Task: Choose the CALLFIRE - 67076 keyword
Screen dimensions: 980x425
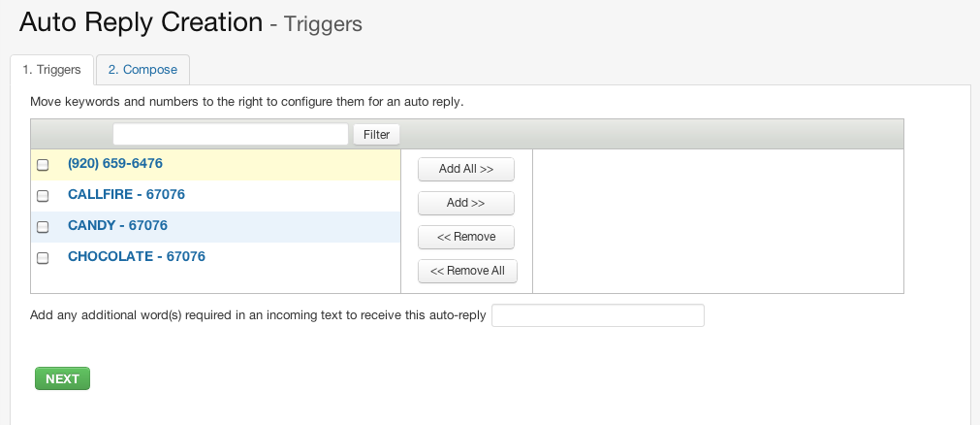Action: pyautogui.click(x=126, y=195)
